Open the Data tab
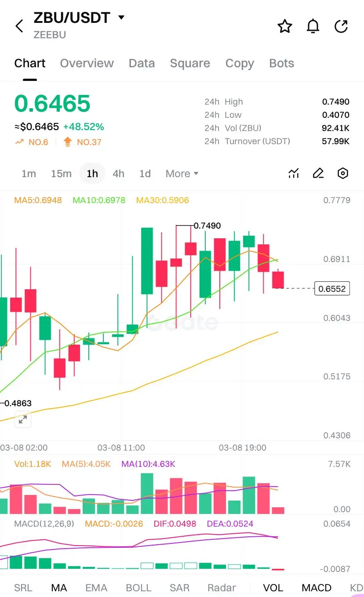Screen dimensions: 364x597 pos(142,63)
